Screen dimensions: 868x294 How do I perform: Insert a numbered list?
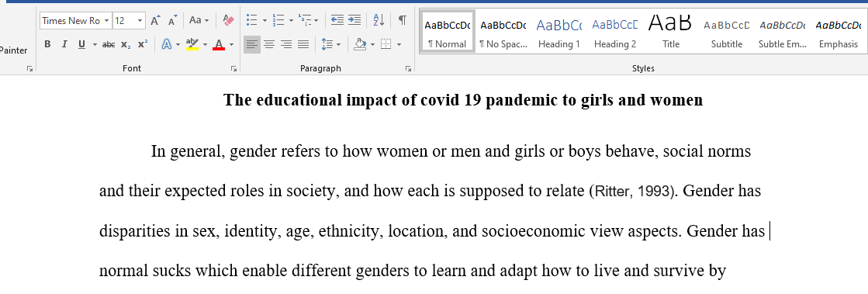pyautogui.click(x=278, y=21)
